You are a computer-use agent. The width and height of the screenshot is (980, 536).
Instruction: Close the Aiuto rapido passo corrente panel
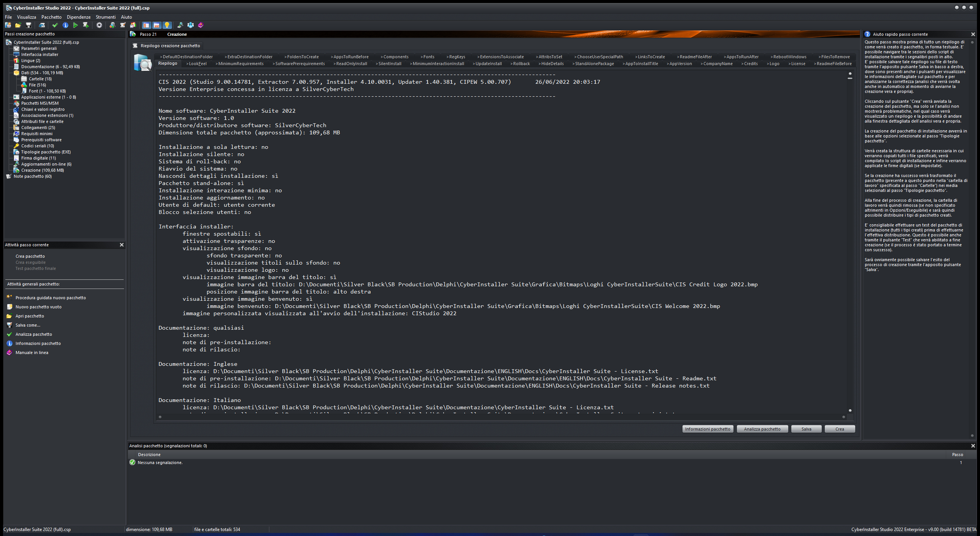(973, 34)
